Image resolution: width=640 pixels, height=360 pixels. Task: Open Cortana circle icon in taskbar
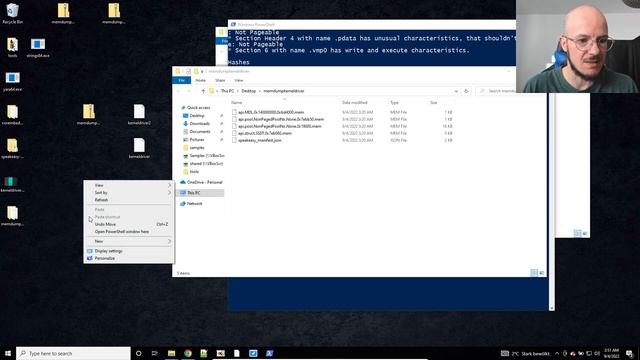138,353
